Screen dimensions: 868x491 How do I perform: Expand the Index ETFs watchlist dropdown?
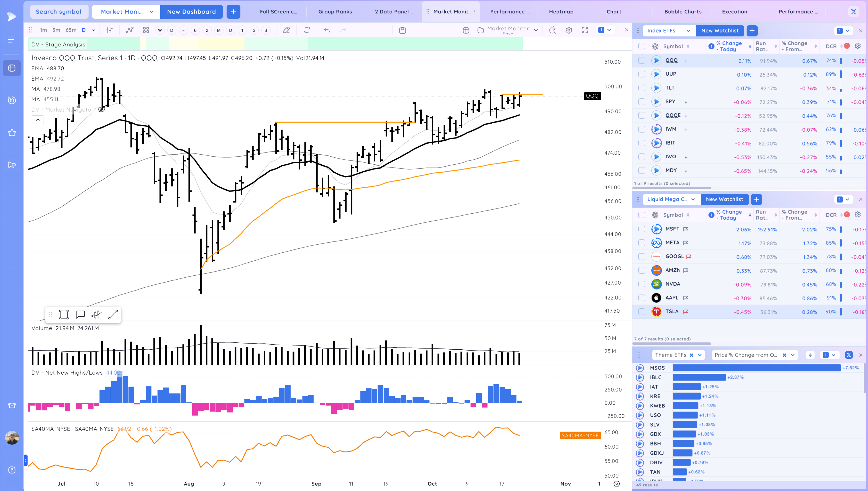[x=688, y=31]
